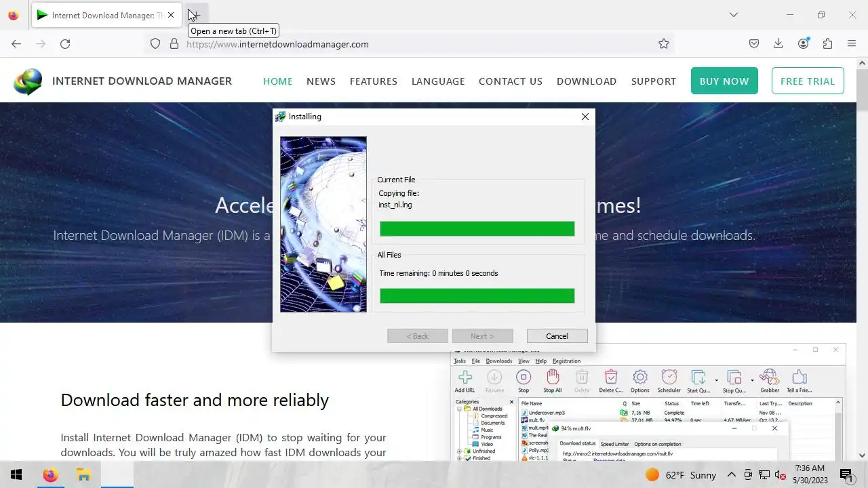Open Firefox account menu

pos(804,43)
